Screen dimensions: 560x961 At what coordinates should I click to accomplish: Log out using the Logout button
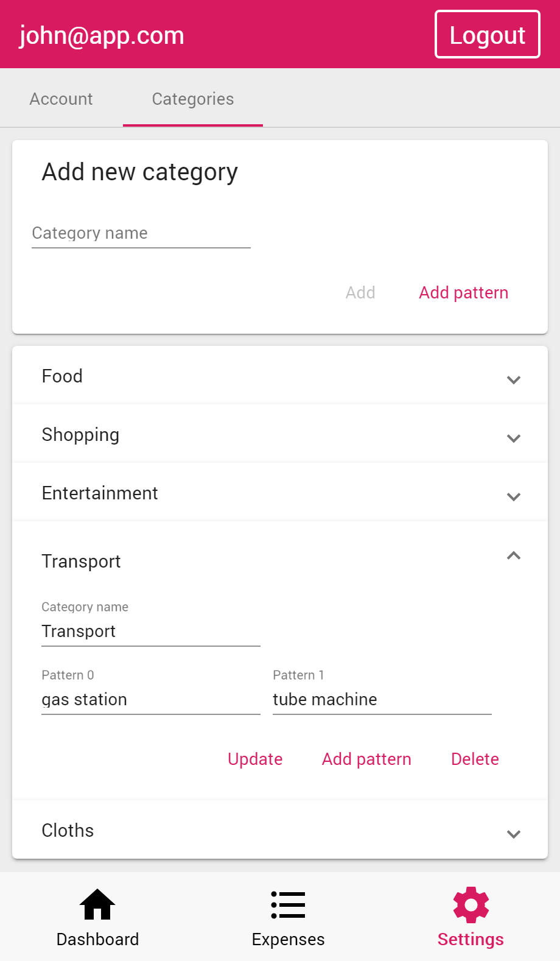coord(487,35)
